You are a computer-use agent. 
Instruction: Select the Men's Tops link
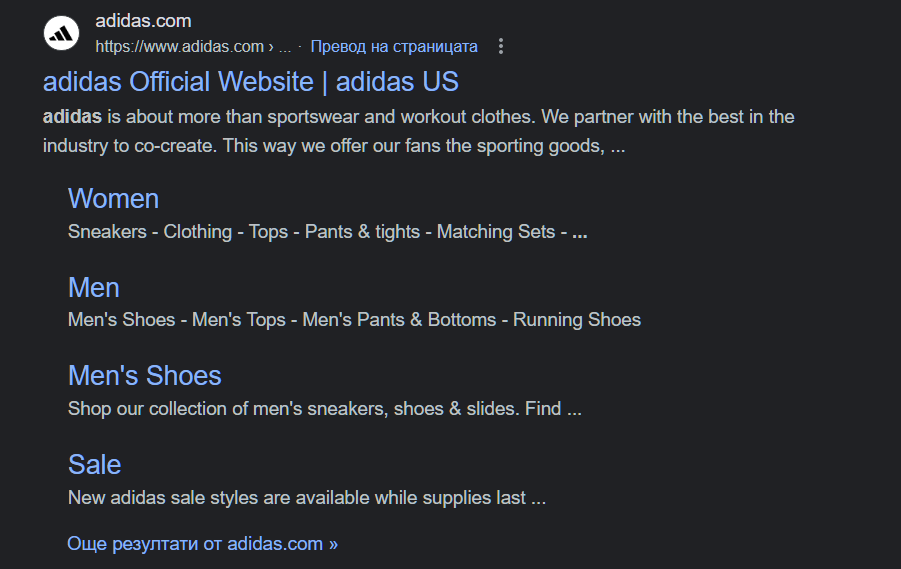tap(239, 320)
